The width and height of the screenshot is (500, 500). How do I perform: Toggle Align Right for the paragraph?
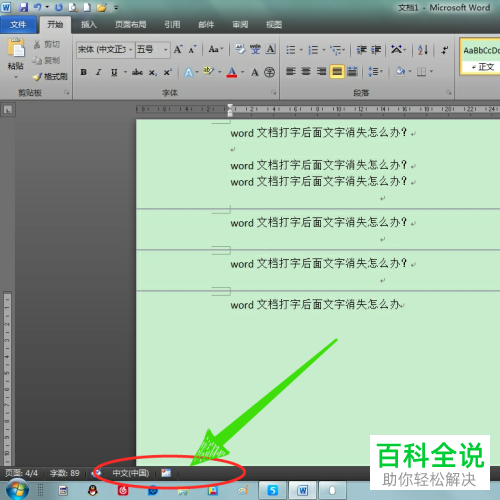click(x=321, y=71)
